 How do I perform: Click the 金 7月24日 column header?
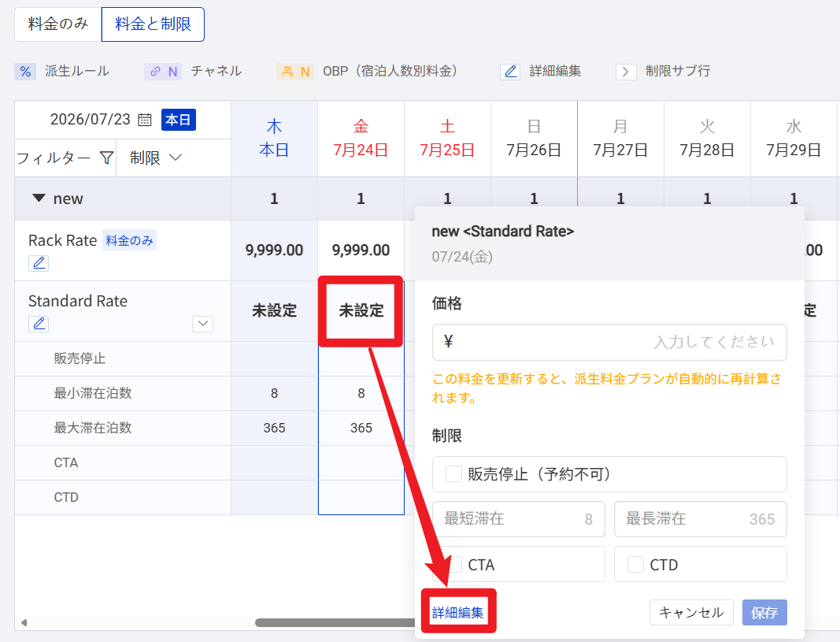(x=361, y=139)
